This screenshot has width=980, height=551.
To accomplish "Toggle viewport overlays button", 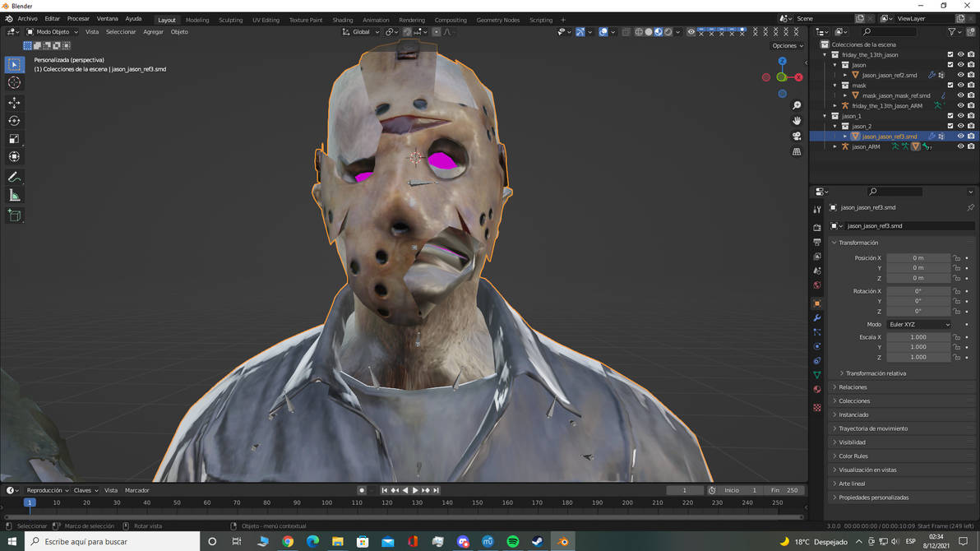I will (x=603, y=32).
